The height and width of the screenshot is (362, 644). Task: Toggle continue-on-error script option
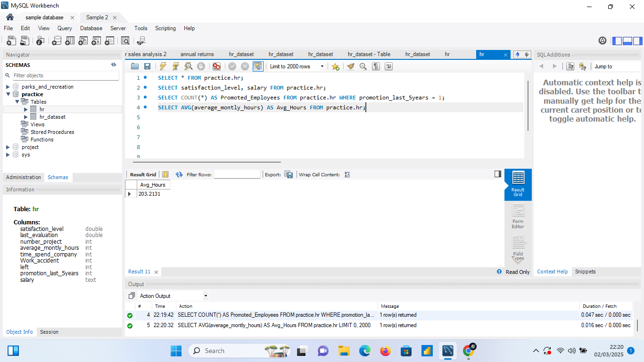click(216, 66)
